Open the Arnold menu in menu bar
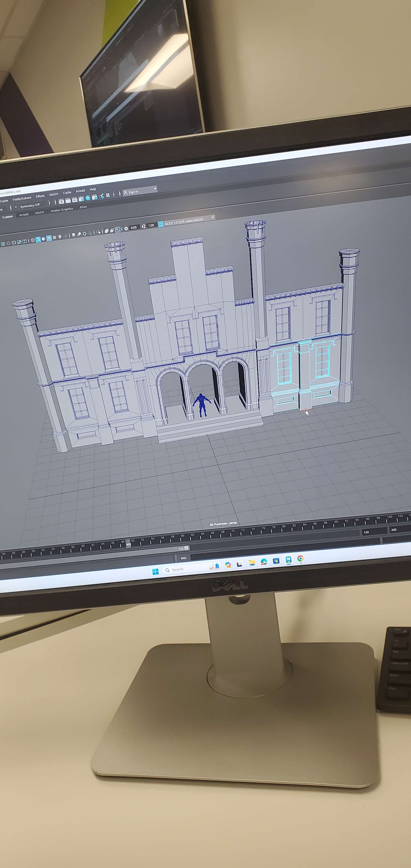This screenshot has height=868, width=411. tap(80, 191)
